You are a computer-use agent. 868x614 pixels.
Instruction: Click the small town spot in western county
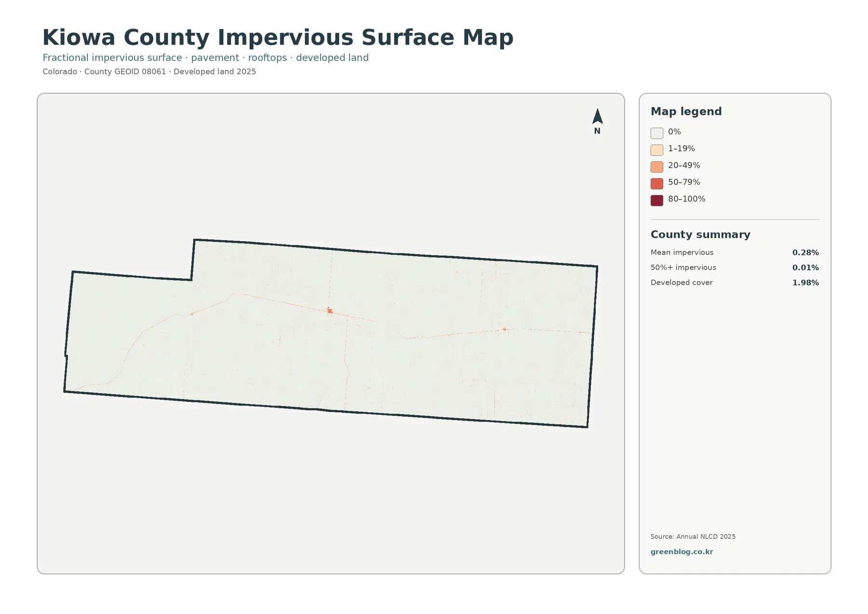191,314
